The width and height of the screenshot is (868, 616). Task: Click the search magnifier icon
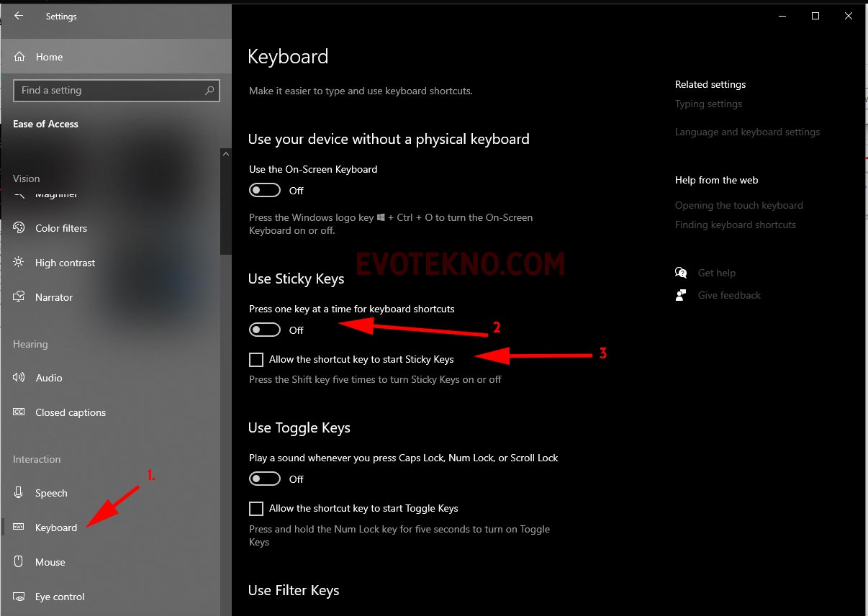pos(209,91)
